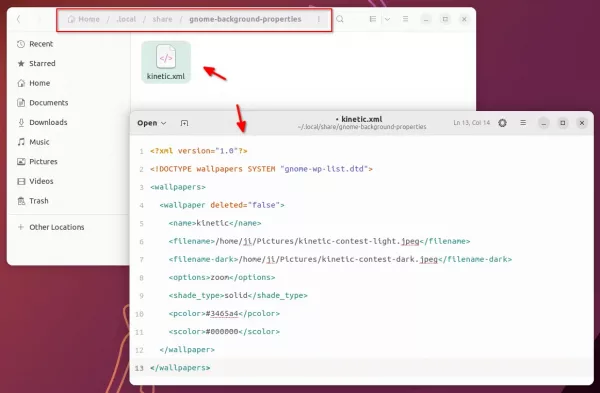This screenshot has width=600, height=393.
Task: Click the new document tab icon
Action: pyautogui.click(x=184, y=123)
